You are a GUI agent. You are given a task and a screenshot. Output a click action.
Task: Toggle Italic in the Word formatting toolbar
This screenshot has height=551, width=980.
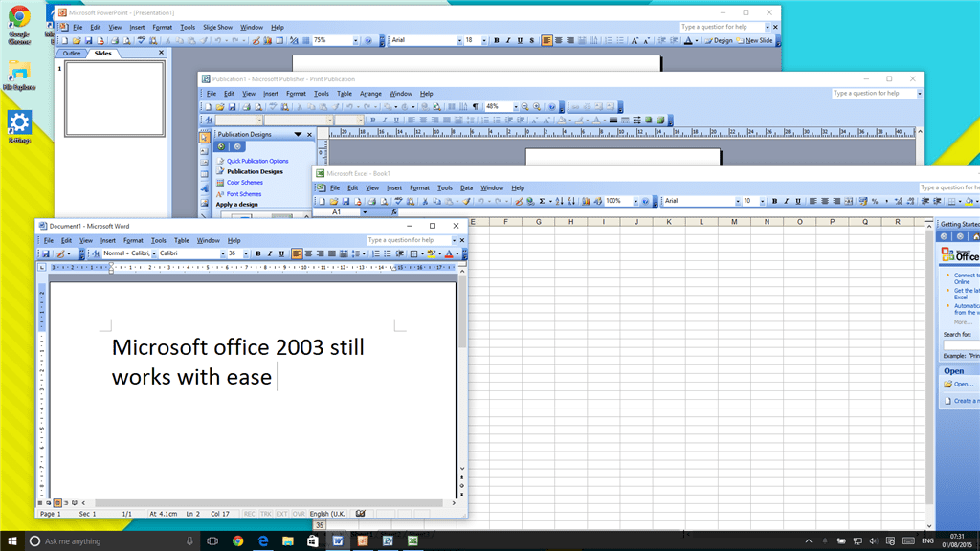click(x=270, y=253)
